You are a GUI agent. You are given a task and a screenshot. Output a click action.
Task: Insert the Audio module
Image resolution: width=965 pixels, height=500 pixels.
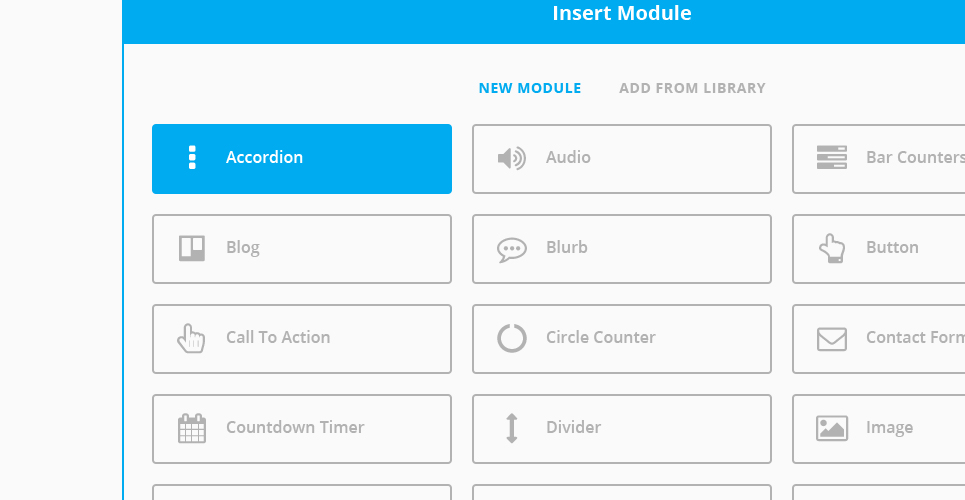point(622,159)
